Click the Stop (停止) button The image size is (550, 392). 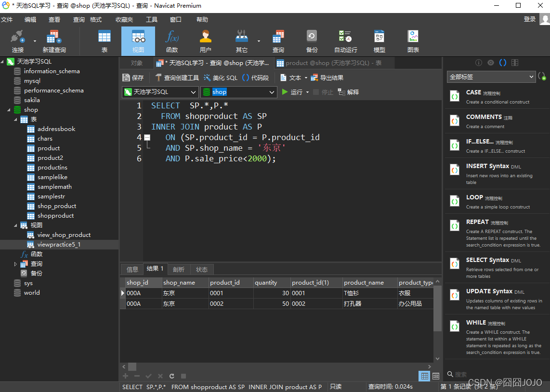click(x=323, y=92)
